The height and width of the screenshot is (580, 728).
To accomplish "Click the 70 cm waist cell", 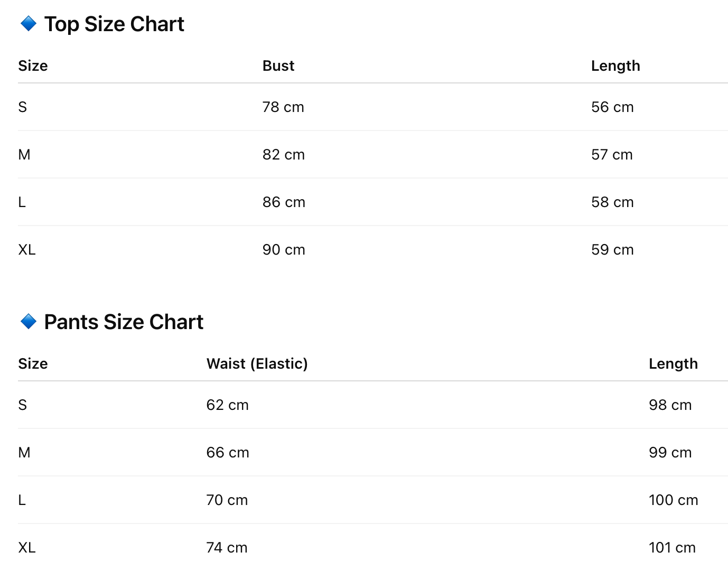I will 227,500.
